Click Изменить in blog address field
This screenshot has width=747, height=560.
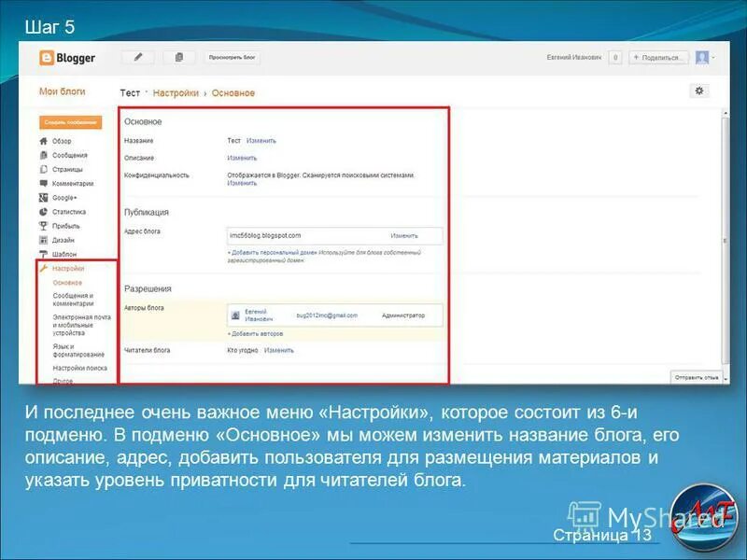[x=404, y=236]
